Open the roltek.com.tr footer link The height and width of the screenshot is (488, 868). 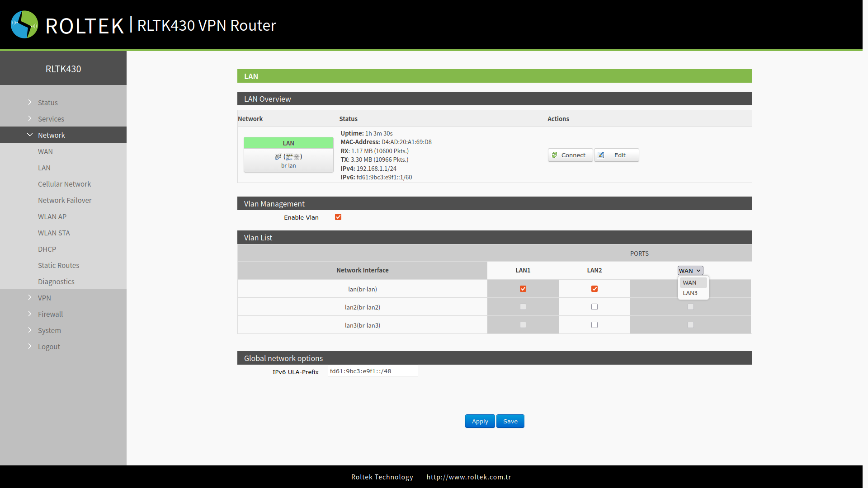tap(468, 477)
